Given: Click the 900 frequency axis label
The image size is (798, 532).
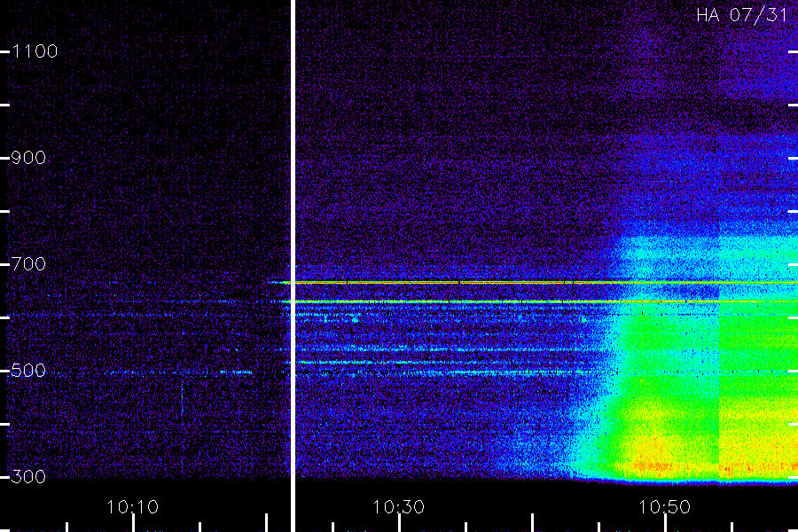Looking at the screenshot, I should (28, 158).
